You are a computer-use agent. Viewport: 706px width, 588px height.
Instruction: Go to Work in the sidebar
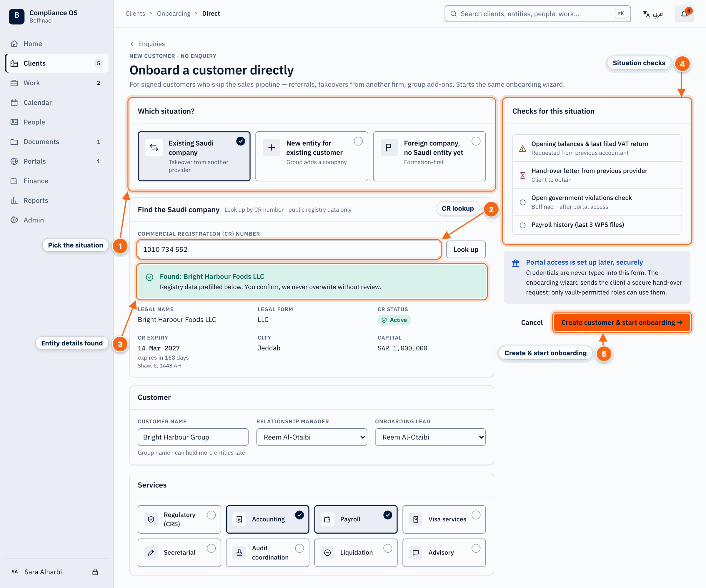57,83
